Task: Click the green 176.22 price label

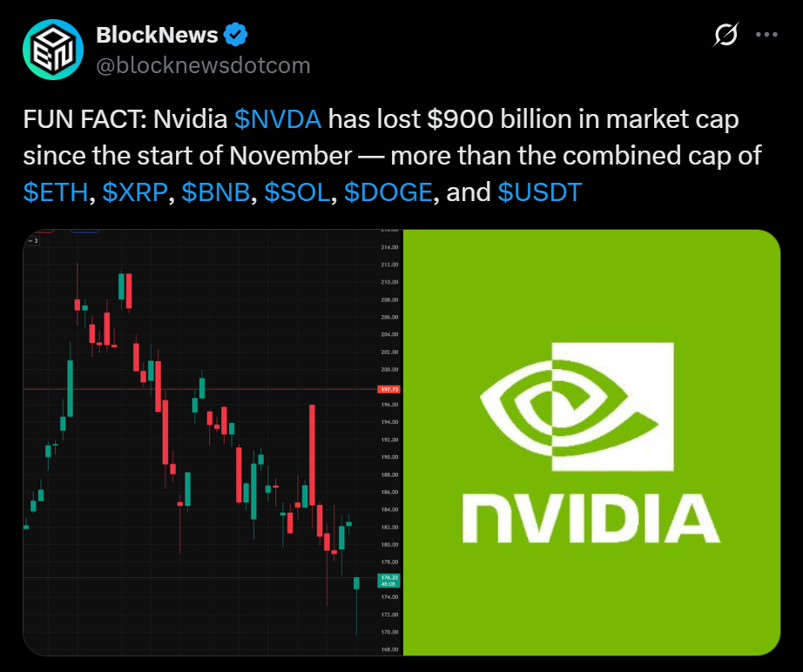Action: [388, 580]
